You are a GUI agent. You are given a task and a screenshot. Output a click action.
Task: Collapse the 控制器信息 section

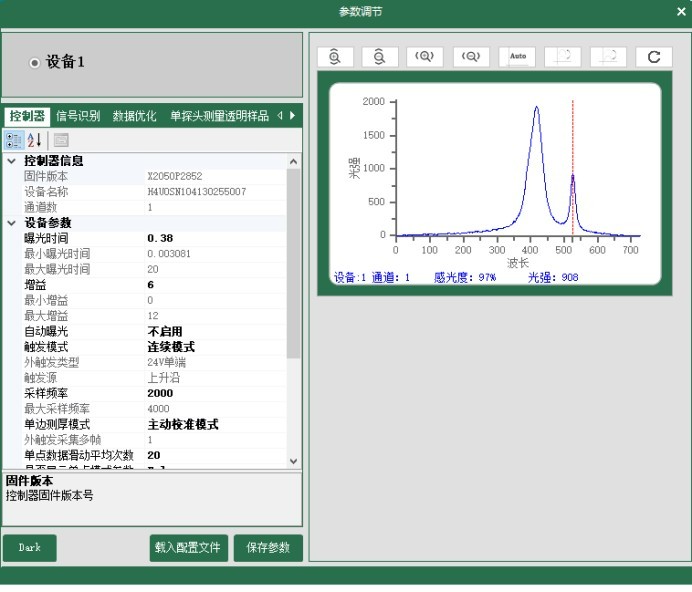pyautogui.click(x=12, y=161)
